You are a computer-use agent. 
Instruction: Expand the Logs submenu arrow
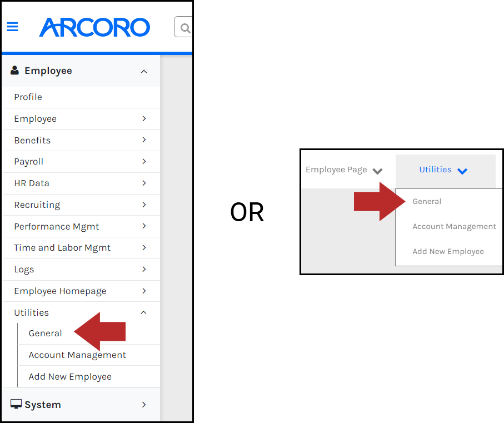(x=144, y=269)
